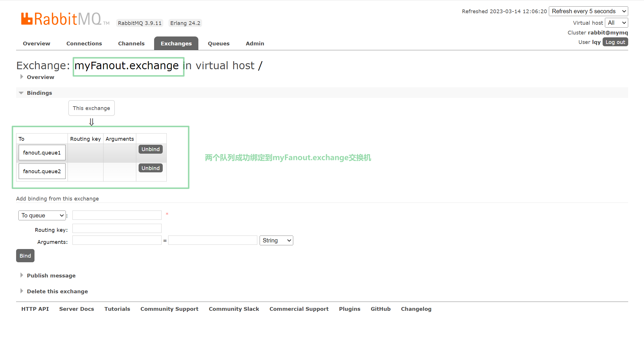Open the GitHub footer link
Viewport: 644px width, 351px height.
(x=380, y=309)
